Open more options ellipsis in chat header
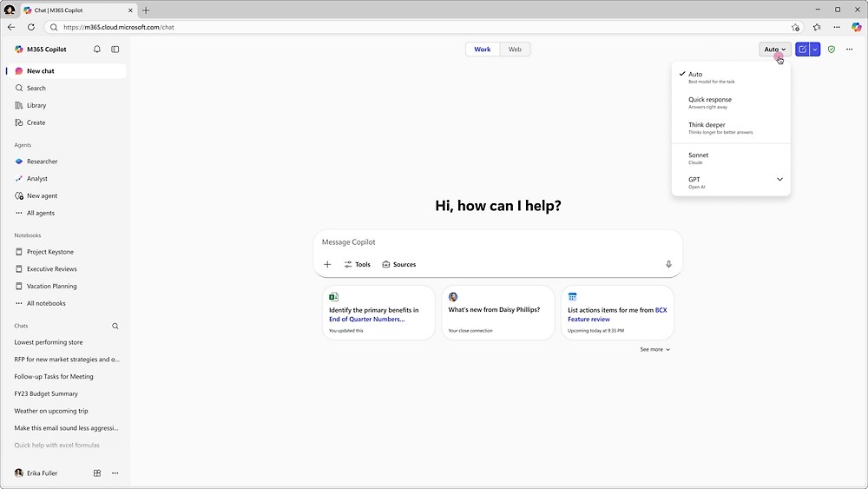The image size is (868, 489). point(850,50)
